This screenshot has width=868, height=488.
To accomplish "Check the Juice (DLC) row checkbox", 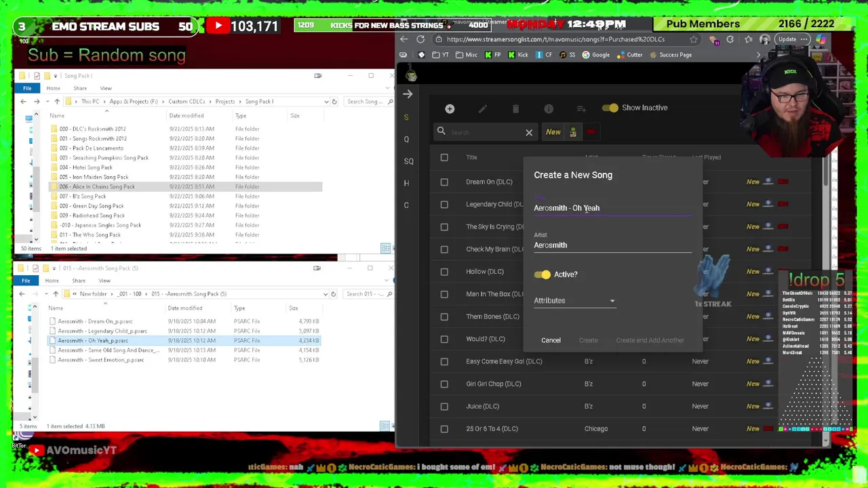I will point(444,406).
